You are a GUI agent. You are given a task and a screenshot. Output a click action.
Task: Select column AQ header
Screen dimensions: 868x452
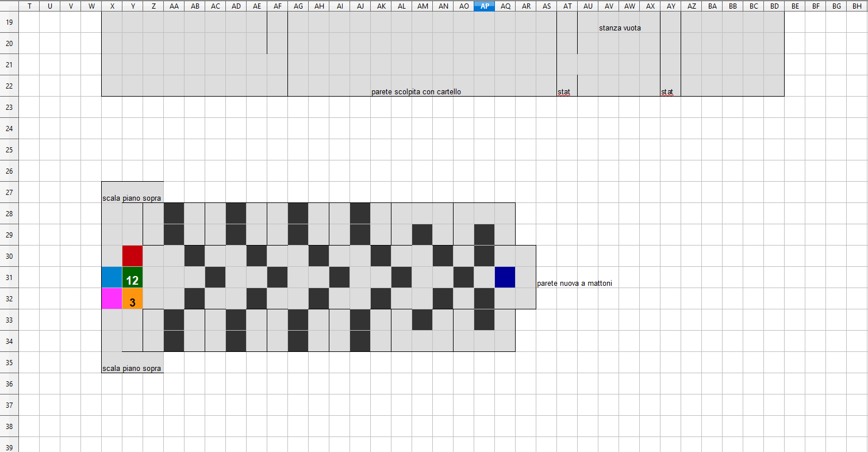pos(505,6)
